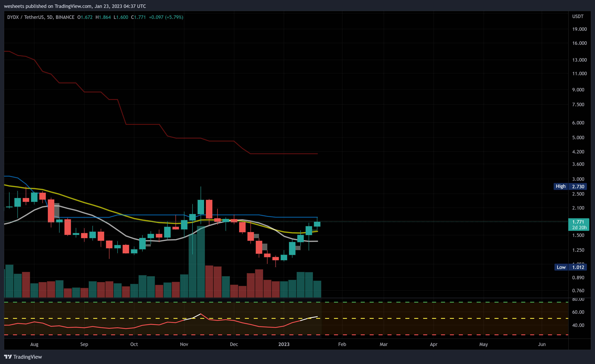This screenshot has height=364, width=595.
Task: Click the 'DYDX / TetherUS, 5D, BINANCE' symbol title
Action: [41, 17]
